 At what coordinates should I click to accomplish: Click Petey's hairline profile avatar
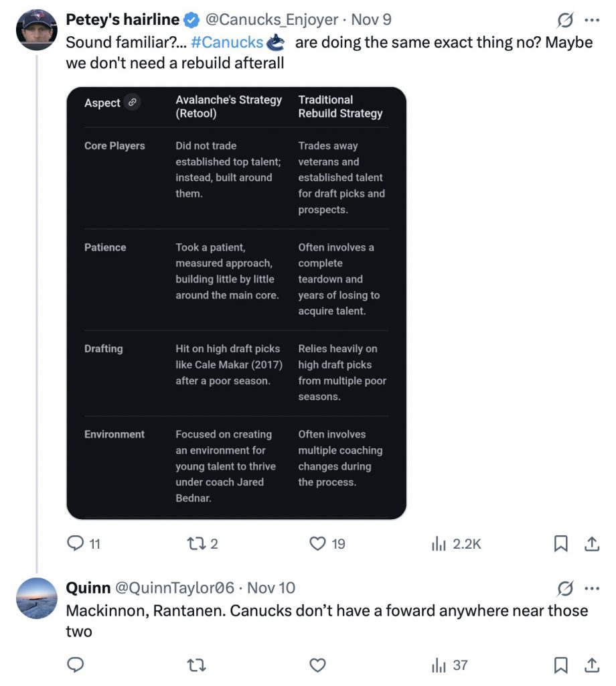pyautogui.click(x=36, y=30)
